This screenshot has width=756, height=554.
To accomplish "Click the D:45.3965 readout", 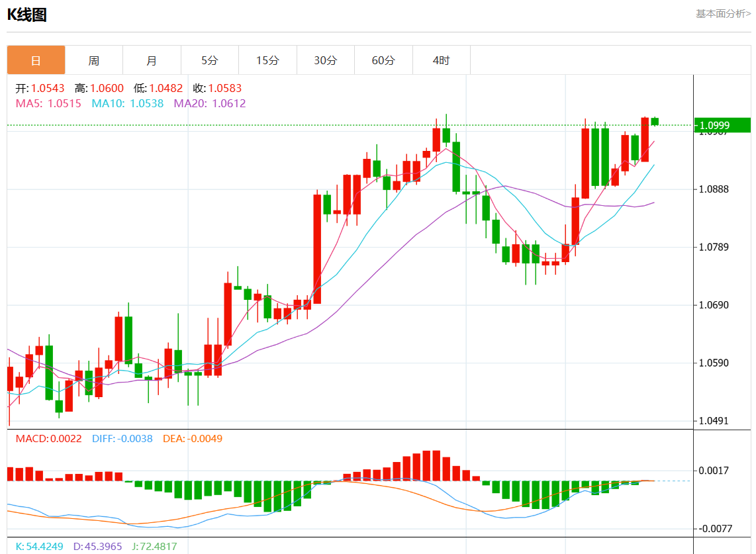I will (97, 546).
